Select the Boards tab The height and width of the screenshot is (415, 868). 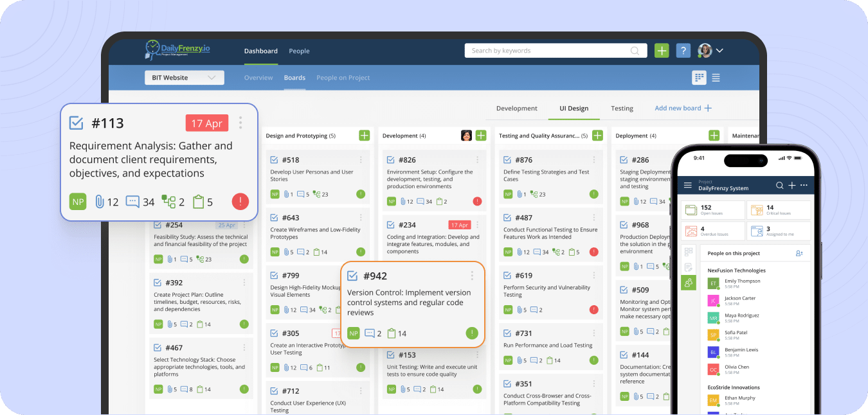pyautogui.click(x=294, y=78)
